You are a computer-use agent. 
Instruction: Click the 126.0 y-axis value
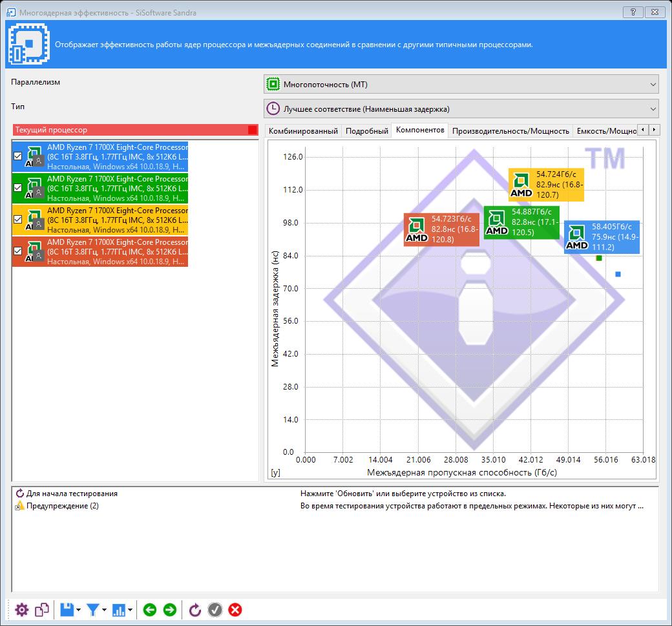293,157
